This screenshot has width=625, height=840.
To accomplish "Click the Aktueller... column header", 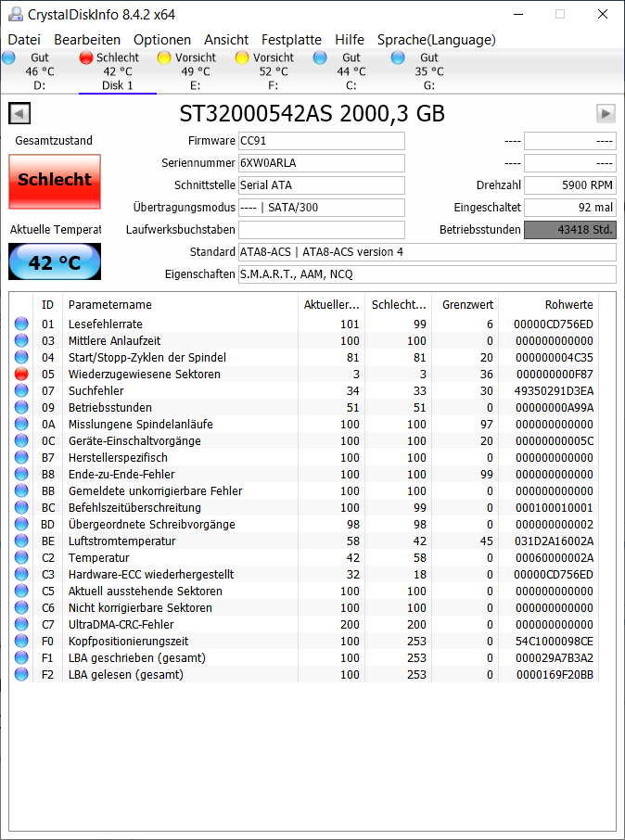I will click(x=331, y=305).
